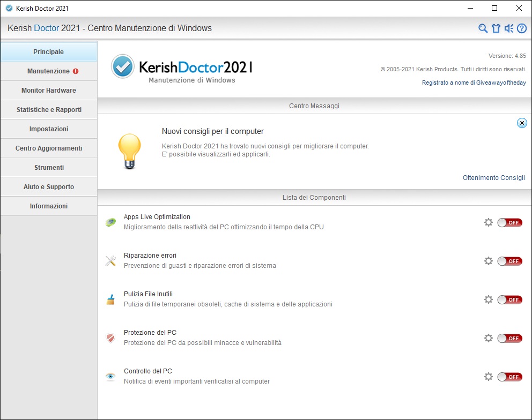Image resolution: width=532 pixels, height=420 pixels.
Task: Turn on the Riparazione errori switch
Action: click(x=510, y=261)
